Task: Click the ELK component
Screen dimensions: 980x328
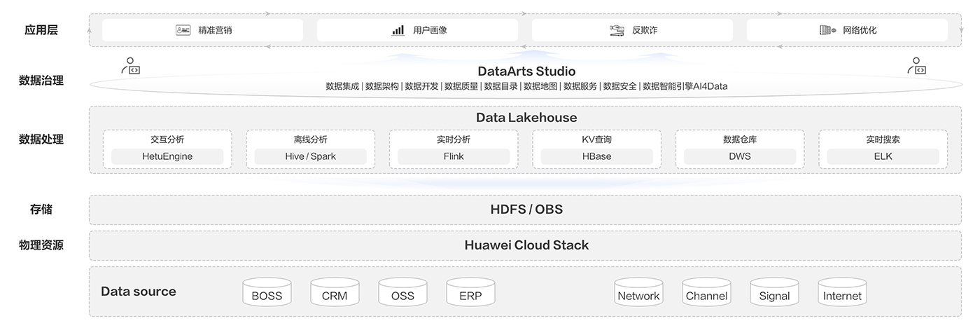Action: pyautogui.click(x=883, y=156)
